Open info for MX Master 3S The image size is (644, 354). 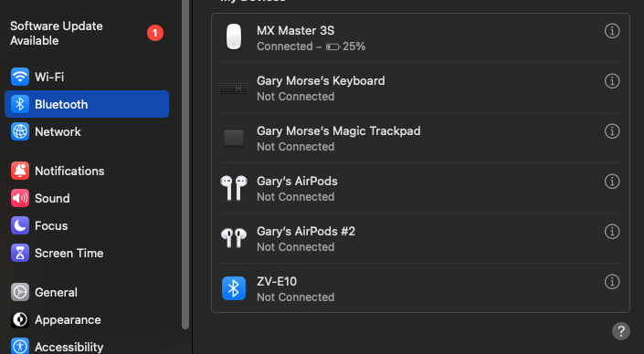coord(612,31)
